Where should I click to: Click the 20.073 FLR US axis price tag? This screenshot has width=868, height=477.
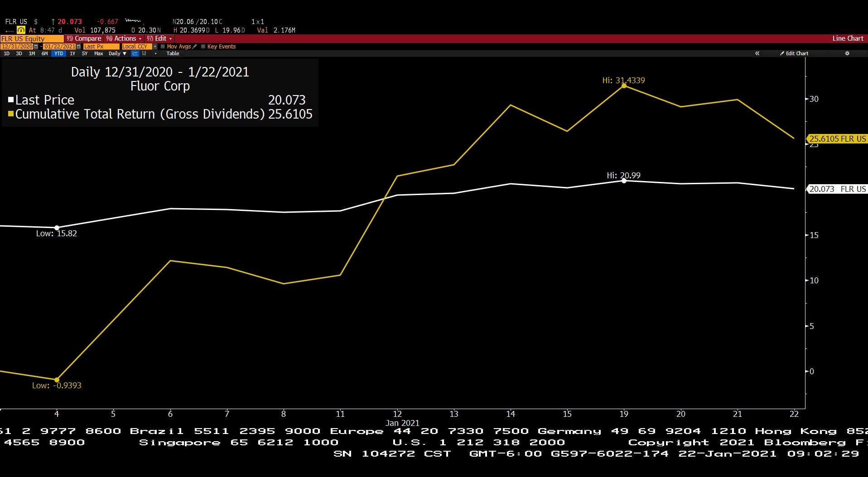coord(837,189)
